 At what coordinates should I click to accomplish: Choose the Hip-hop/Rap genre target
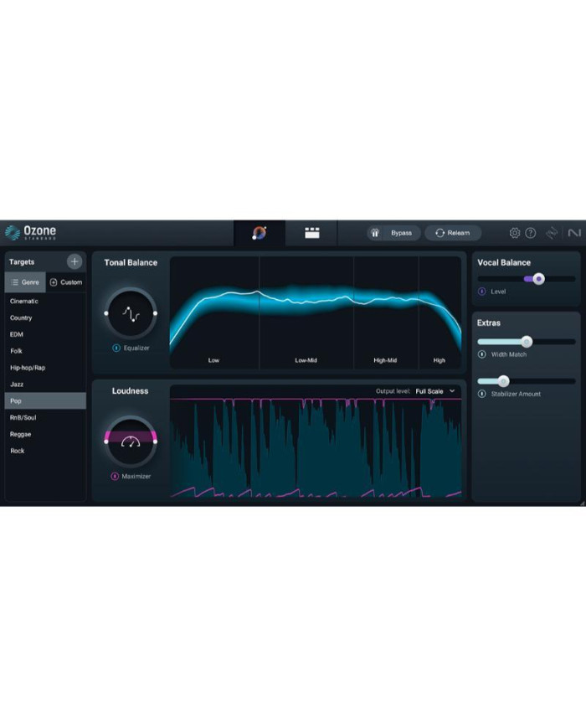tap(45, 368)
